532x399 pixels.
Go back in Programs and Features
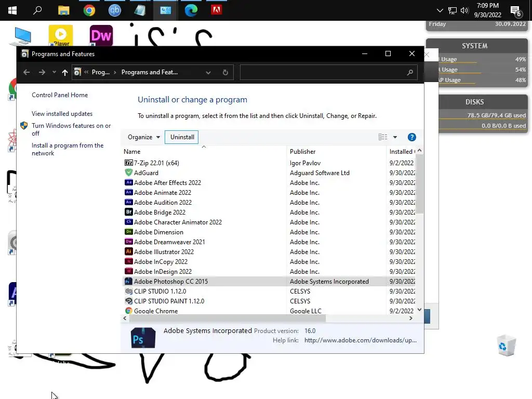click(26, 72)
